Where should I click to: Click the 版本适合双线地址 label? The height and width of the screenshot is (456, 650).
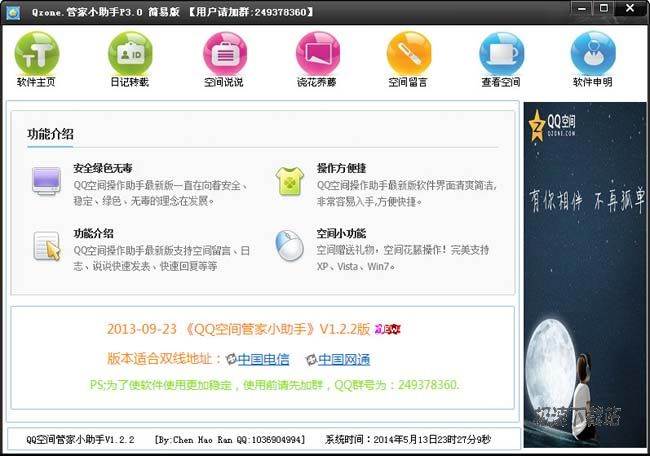165,359
